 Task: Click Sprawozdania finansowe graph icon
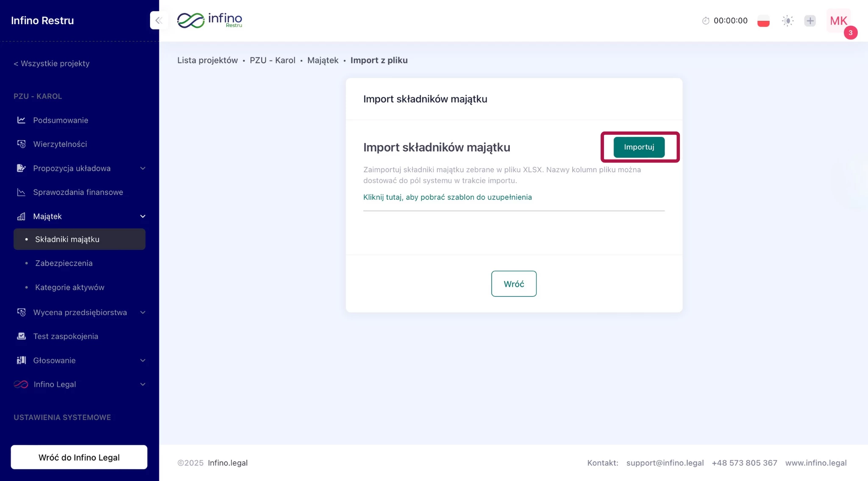pos(21,192)
